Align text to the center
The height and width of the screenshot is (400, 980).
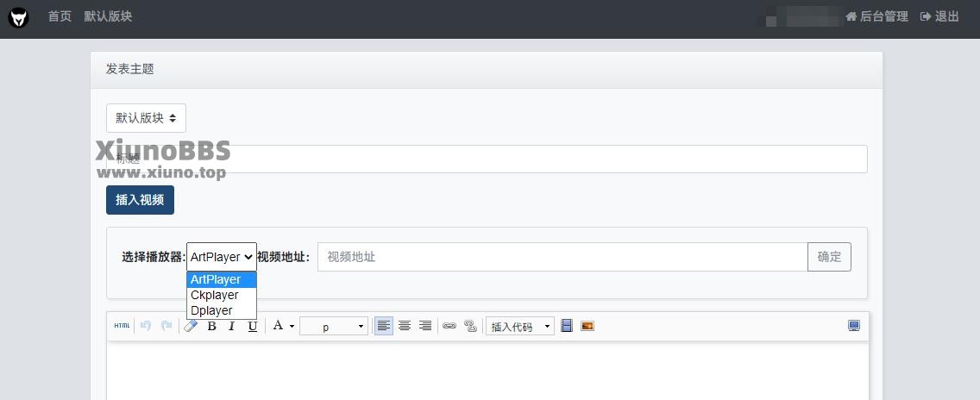coord(404,326)
